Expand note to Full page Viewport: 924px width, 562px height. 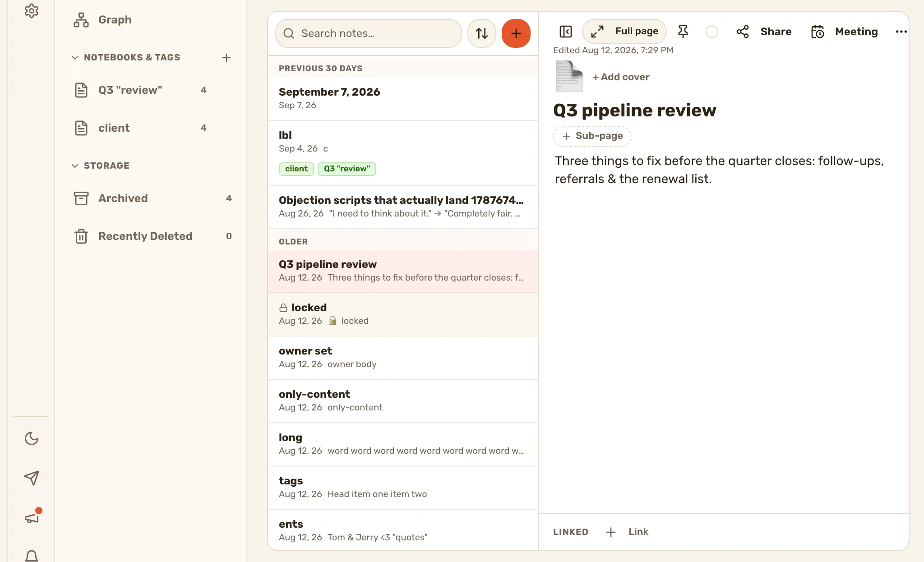pos(624,32)
